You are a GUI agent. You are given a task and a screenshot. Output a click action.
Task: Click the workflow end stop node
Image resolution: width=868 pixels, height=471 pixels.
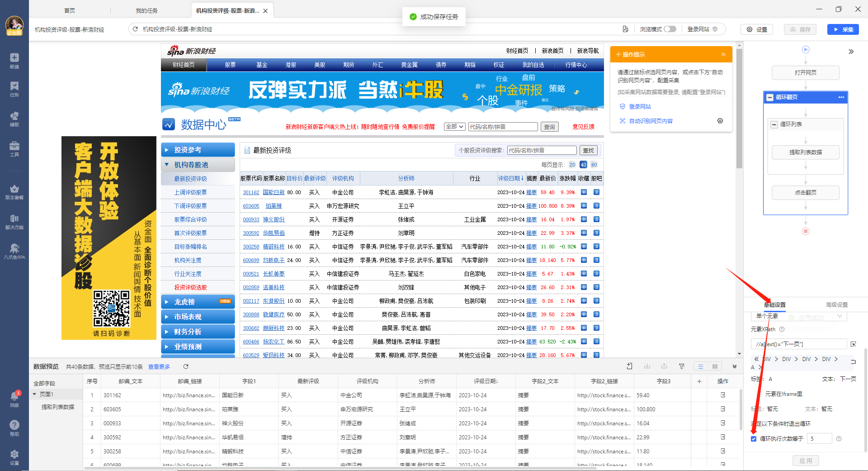[x=806, y=231]
